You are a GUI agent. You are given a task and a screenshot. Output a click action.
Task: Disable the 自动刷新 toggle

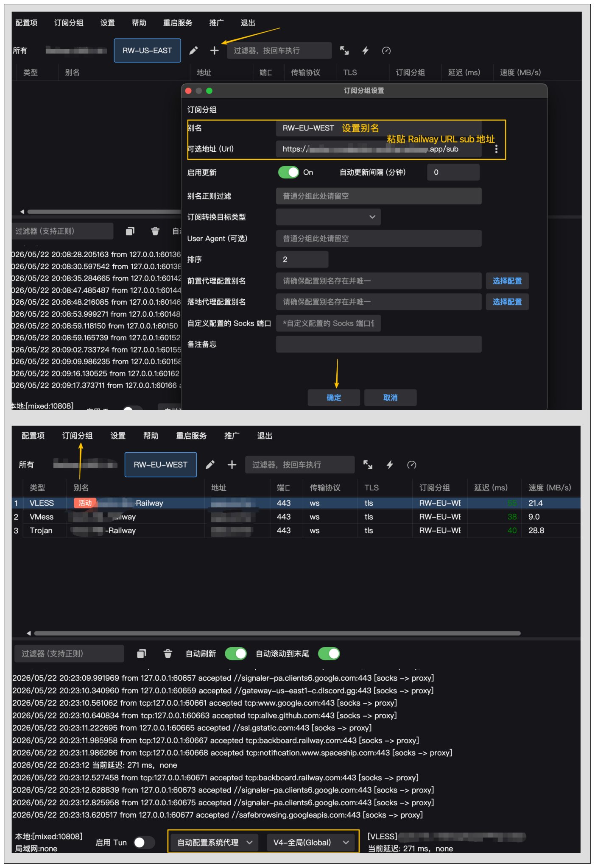coord(236,654)
